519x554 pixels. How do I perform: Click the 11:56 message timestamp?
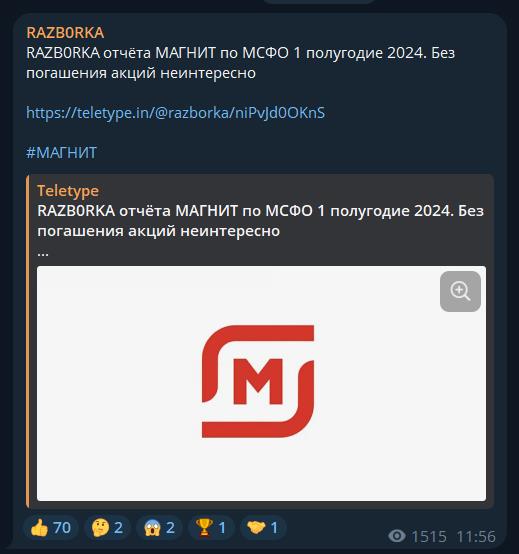(x=476, y=536)
